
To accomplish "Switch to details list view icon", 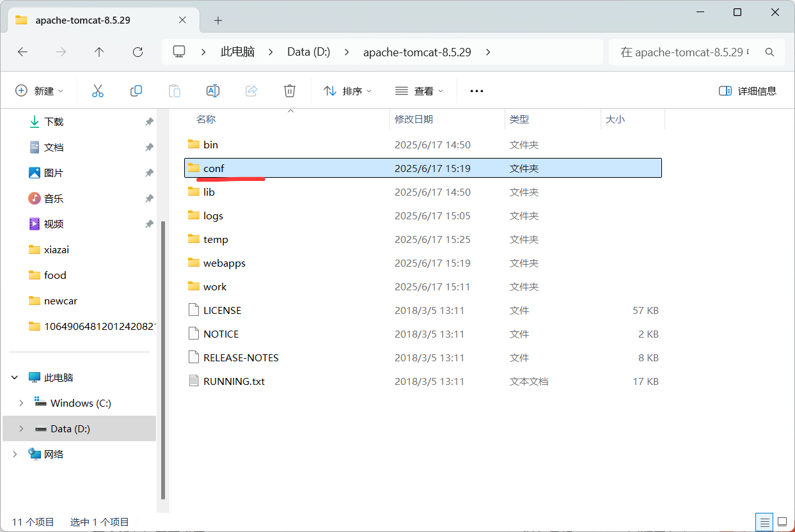I will coord(763,522).
